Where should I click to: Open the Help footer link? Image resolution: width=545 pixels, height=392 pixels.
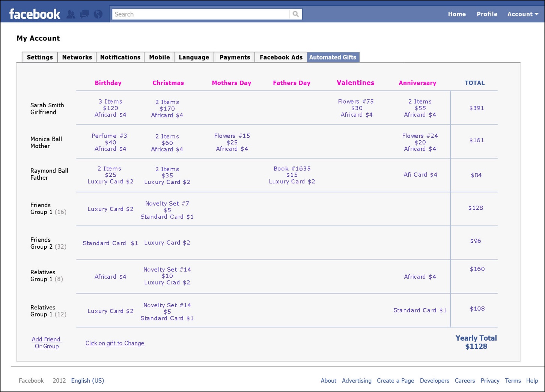click(x=532, y=380)
